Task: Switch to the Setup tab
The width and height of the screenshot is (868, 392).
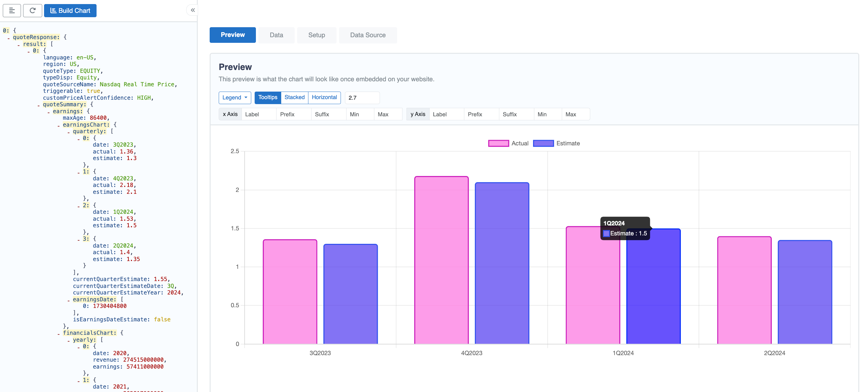Action: coord(317,34)
